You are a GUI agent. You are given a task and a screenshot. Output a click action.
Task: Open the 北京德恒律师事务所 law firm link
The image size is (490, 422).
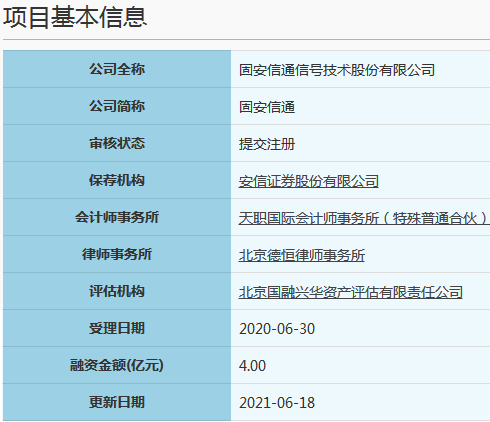point(302,255)
